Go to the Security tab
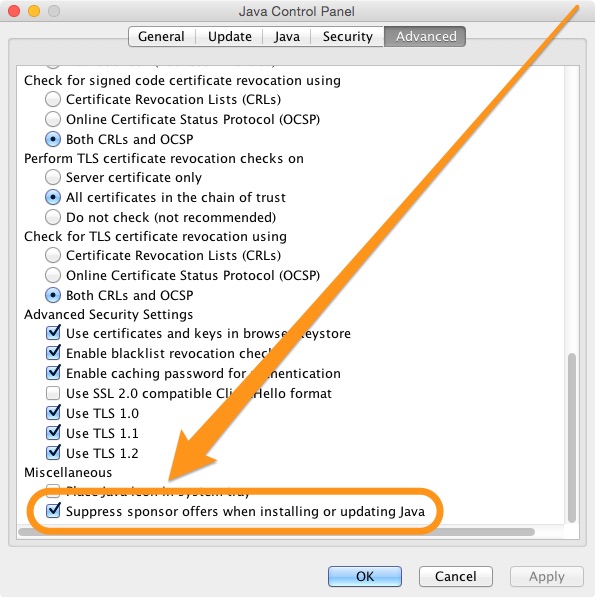This screenshot has height=597, width=595. click(347, 37)
